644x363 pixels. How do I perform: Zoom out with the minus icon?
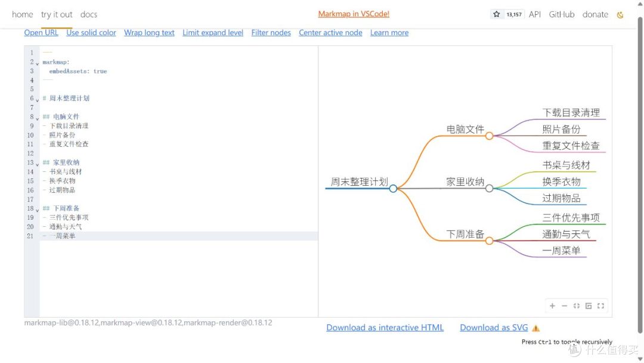[x=564, y=306]
